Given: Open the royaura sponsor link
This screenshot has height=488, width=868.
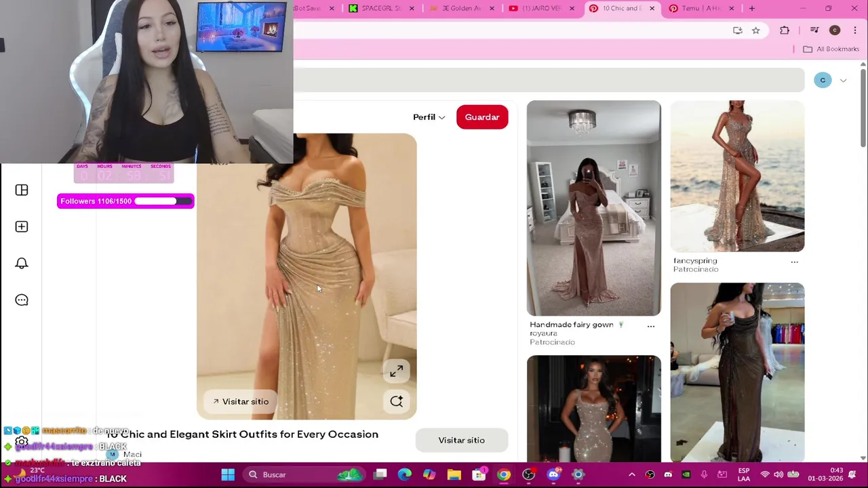Looking at the screenshot, I should coord(543,333).
